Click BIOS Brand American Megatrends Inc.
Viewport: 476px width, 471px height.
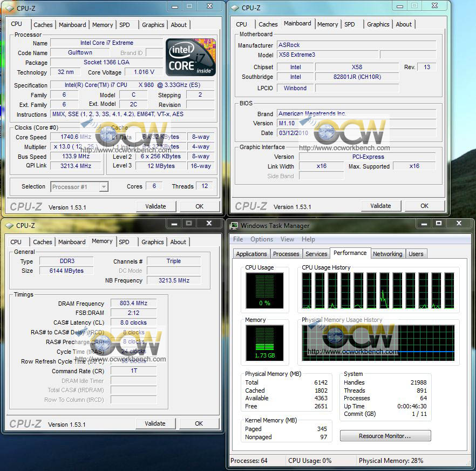tap(356, 113)
